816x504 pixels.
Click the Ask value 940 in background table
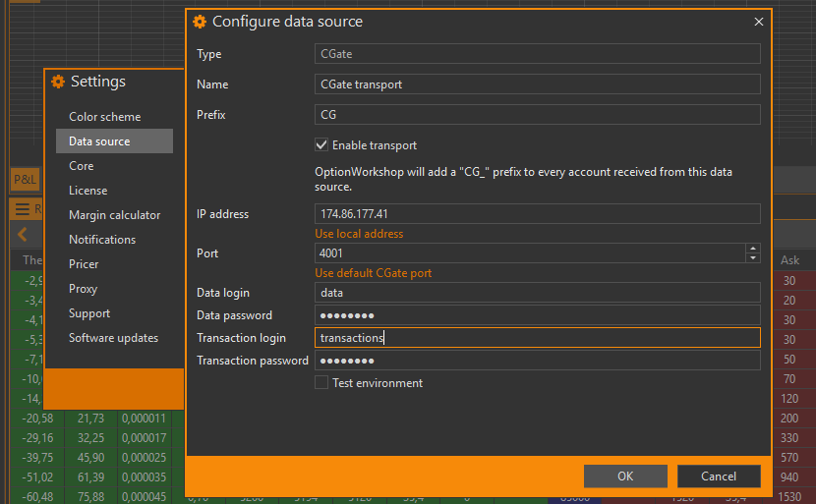[788, 477]
